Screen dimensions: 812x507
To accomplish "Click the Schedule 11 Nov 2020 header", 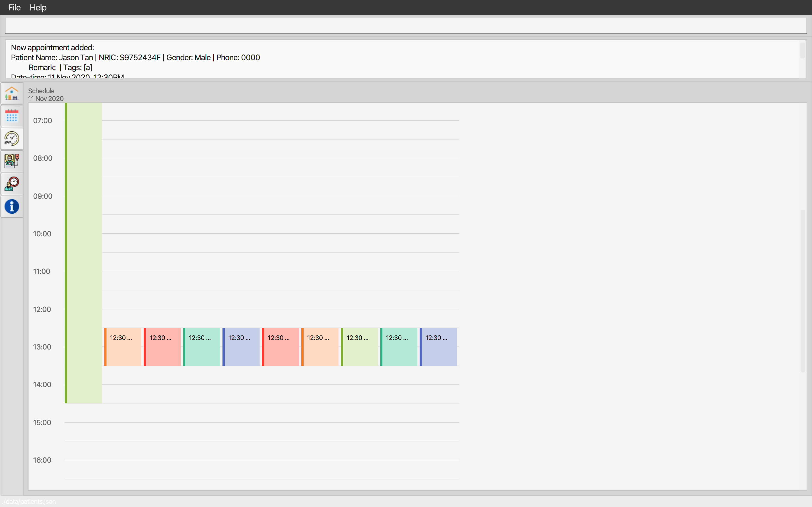I will (x=46, y=95).
